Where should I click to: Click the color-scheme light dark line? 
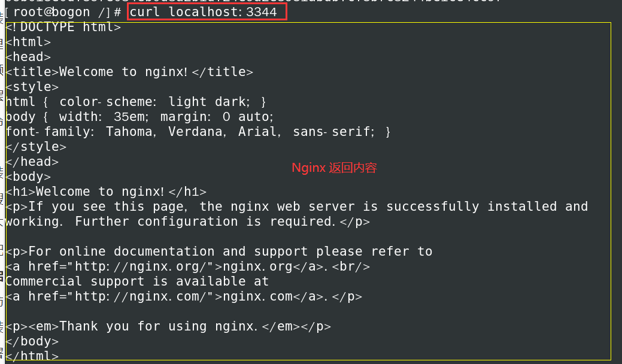click(136, 102)
